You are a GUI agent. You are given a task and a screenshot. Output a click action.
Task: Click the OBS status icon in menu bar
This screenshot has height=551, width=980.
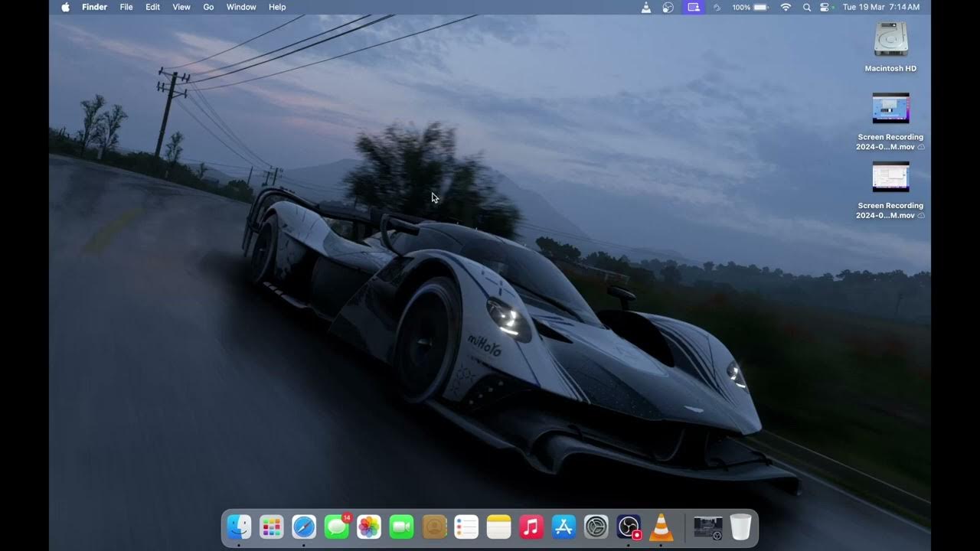pos(668,7)
